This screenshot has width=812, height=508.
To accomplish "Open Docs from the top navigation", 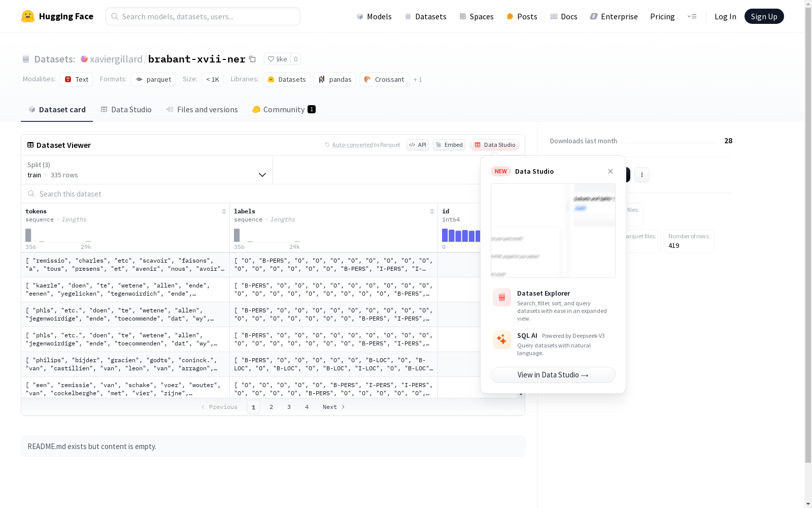I will tap(564, 16).
